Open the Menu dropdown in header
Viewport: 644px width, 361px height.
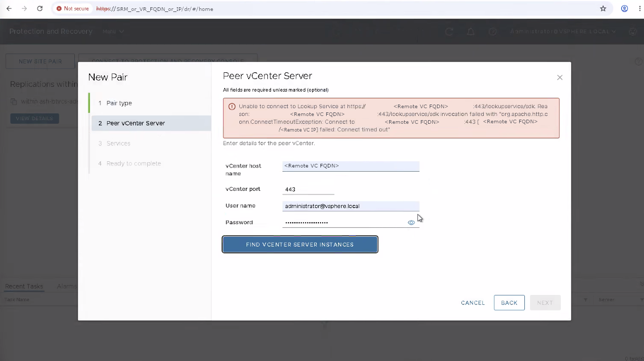113,31
